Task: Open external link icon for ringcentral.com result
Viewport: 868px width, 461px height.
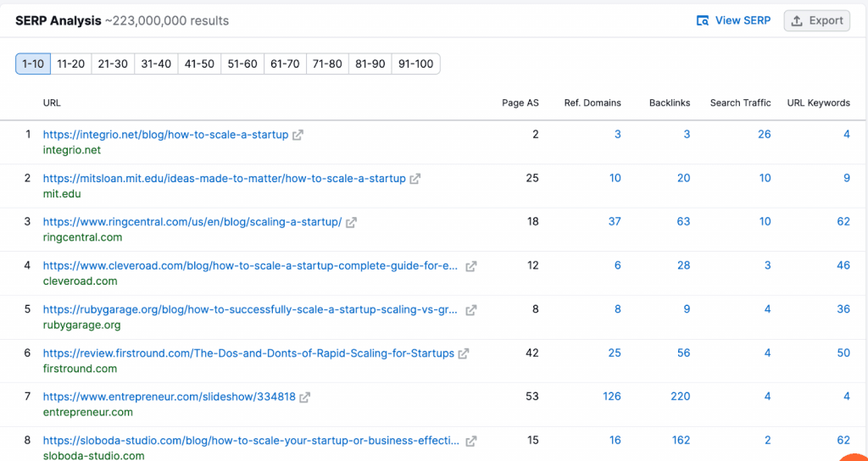Action: pos(351,223)
